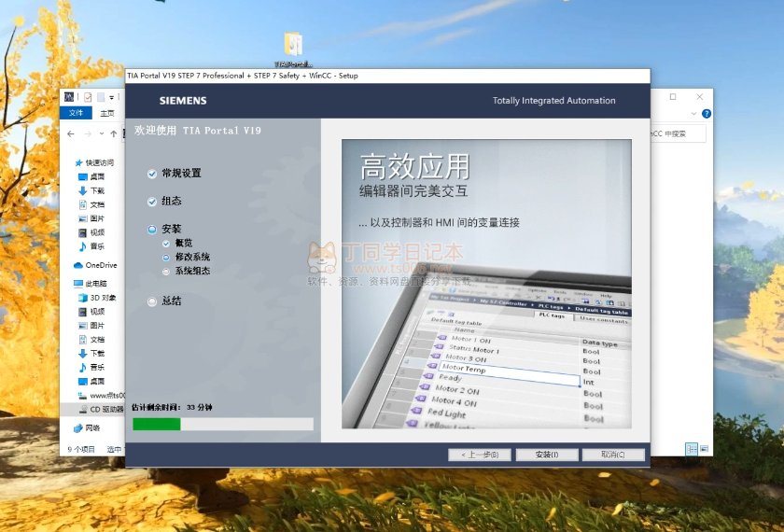Click 取消(C) to cancel setup
This screenshot has width=784, height=532.
coord(613,455)
